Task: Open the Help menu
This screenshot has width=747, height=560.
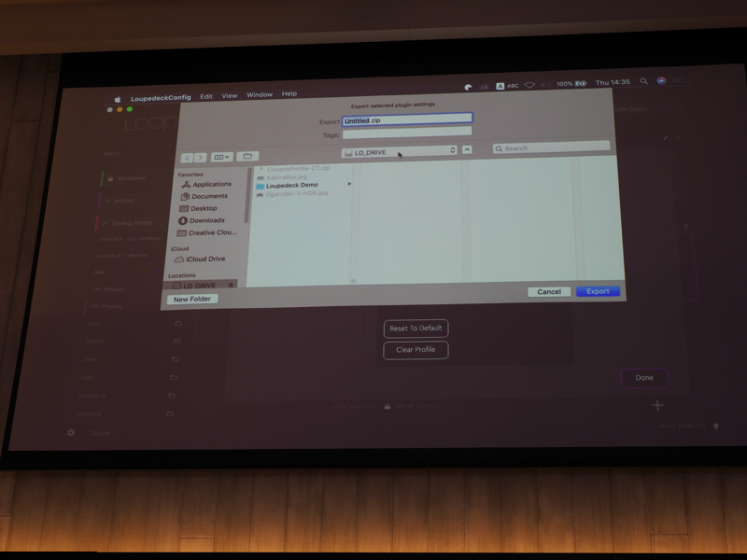Action: tap(289, 94)
